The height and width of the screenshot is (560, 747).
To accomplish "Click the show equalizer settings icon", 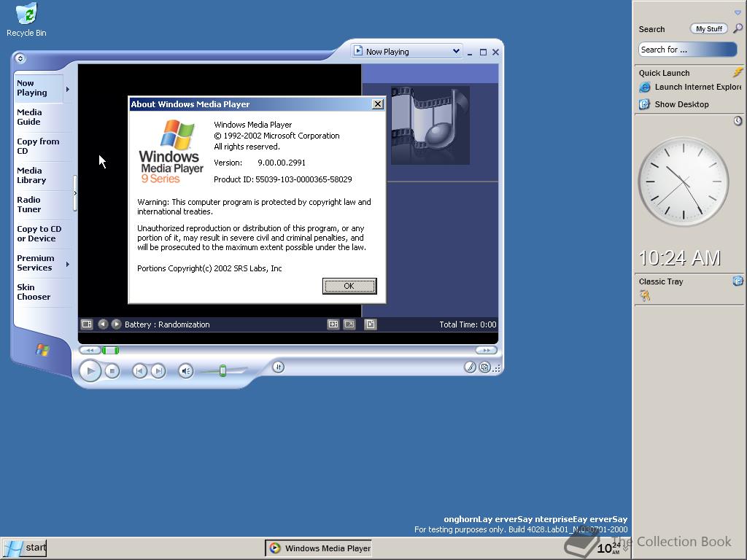I will (333, 324).
